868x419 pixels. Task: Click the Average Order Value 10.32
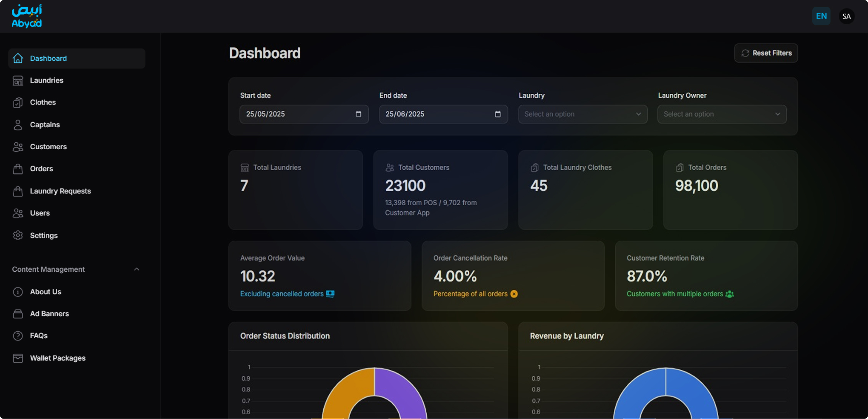[x=257, y=276]
